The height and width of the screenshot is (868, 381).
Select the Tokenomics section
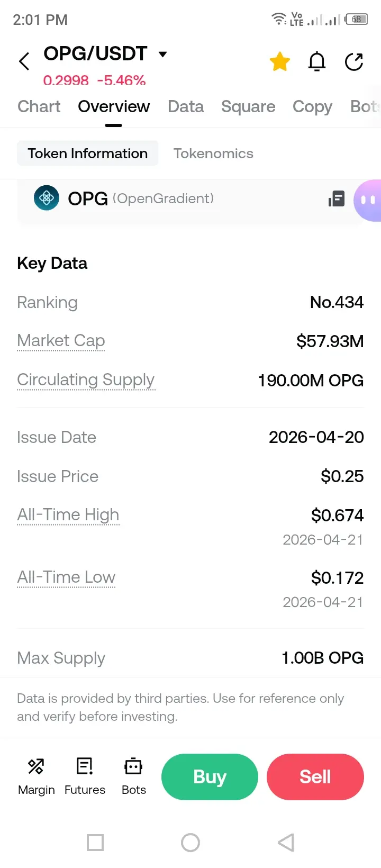[x=213, y=153]
